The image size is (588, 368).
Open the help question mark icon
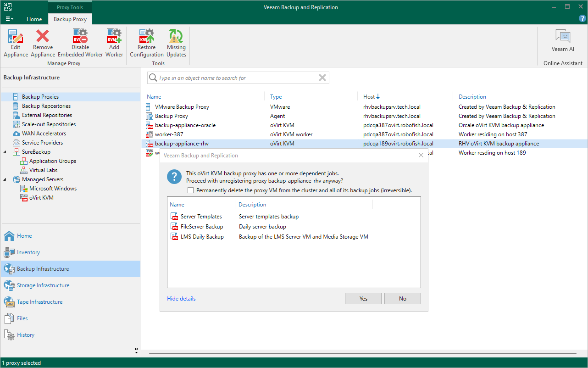582,19
